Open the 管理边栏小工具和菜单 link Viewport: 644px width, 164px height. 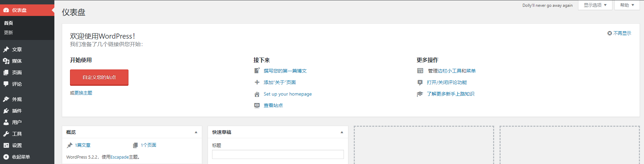point(452,71)
